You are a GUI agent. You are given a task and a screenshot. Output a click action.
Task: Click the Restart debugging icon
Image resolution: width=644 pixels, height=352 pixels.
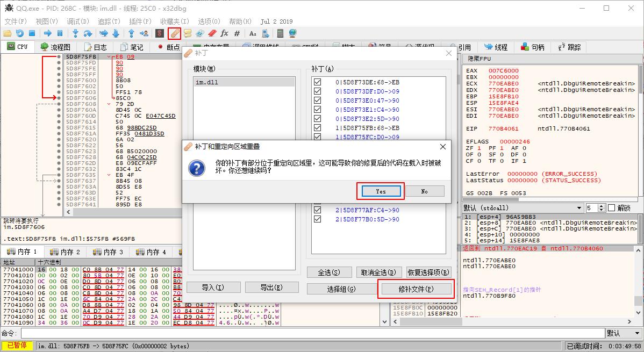[x=20, y=33]
